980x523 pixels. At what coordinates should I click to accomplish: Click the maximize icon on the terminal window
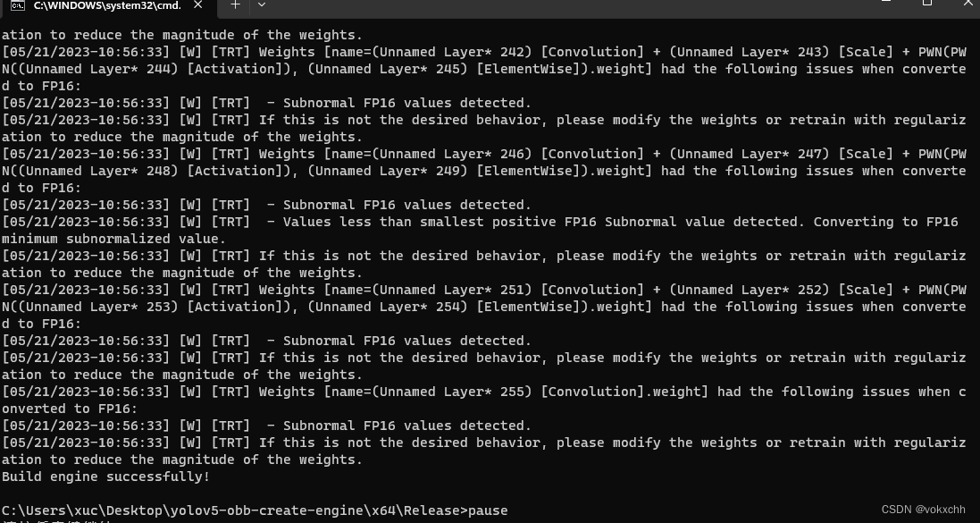(x=926, y=6)
